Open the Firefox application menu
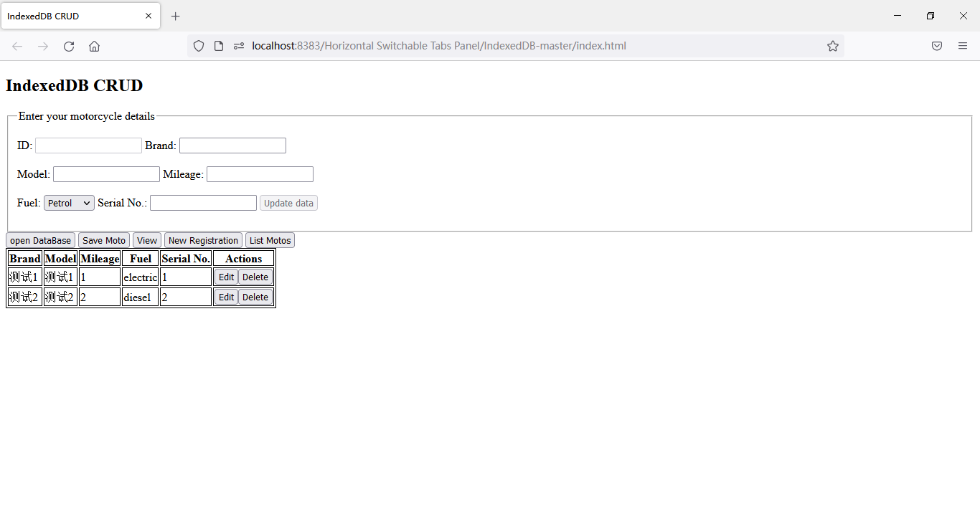The height and width of the screenshot is (529, 980). (x=963, y=46)
